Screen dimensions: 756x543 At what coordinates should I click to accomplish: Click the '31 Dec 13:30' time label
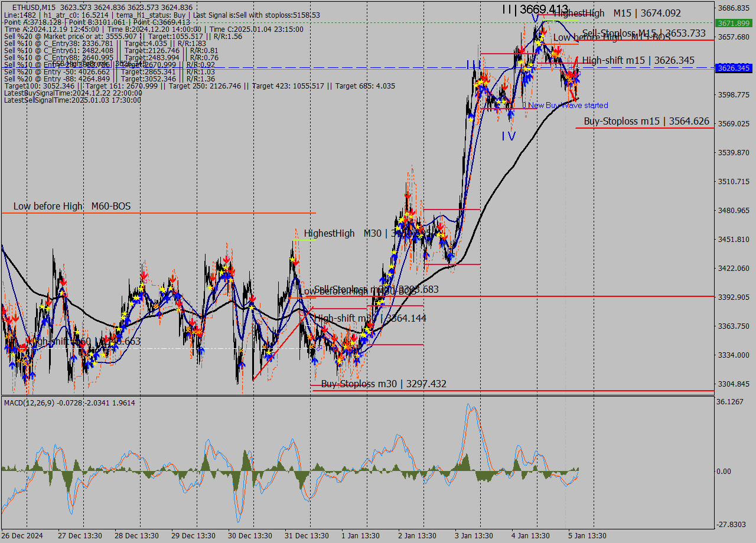pyautogui.click(x=307, y=536)
